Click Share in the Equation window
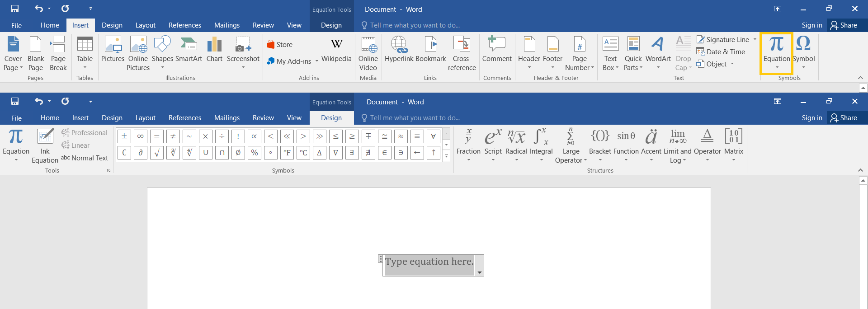 844,118
